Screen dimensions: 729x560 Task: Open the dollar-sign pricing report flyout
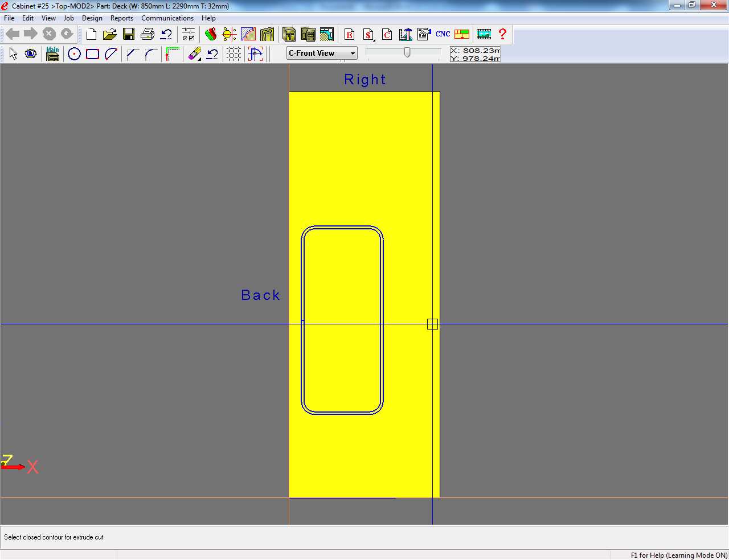(374, 40)
